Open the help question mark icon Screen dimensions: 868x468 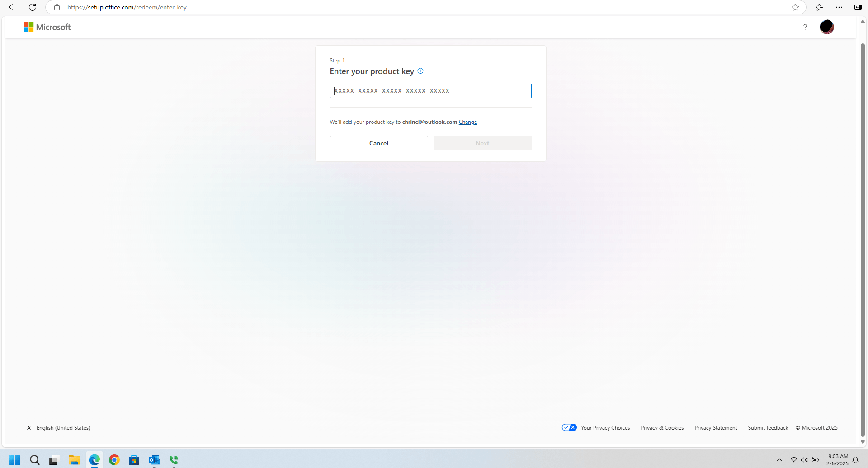pyautogui.click(x=805, y=27)
